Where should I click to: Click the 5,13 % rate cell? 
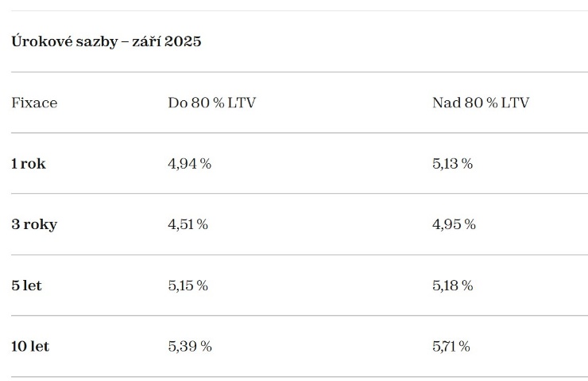click(x=453, y=164)
